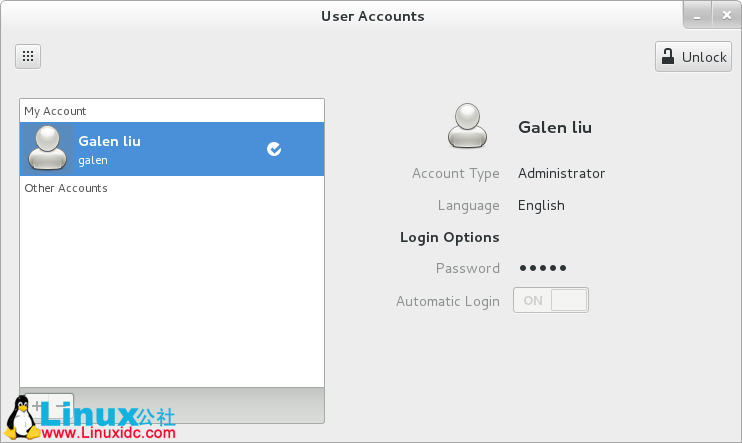Click the empty space in the accounts list
The width and height of the screenshot is (742, 443).
tap(172, 290)
